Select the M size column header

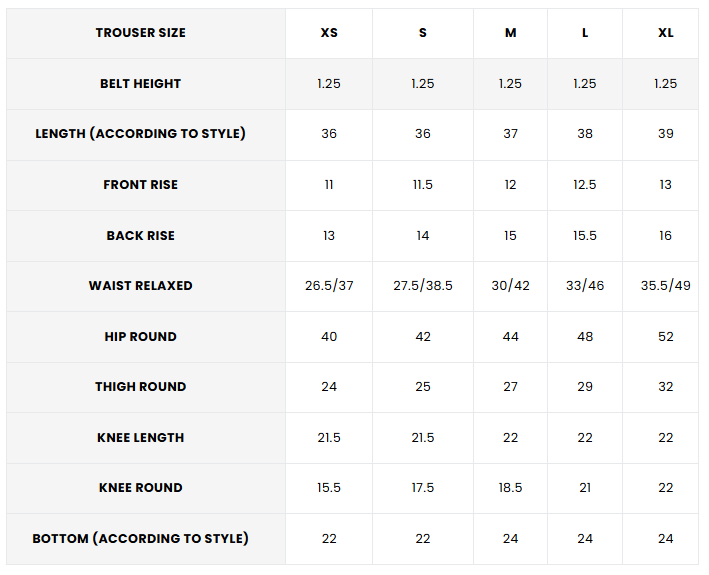(511, 33)
